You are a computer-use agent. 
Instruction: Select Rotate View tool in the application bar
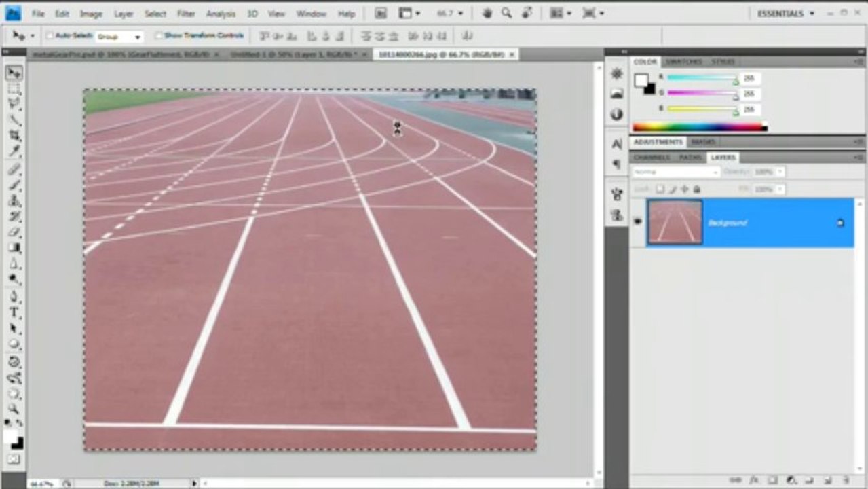tap(526, 13)
